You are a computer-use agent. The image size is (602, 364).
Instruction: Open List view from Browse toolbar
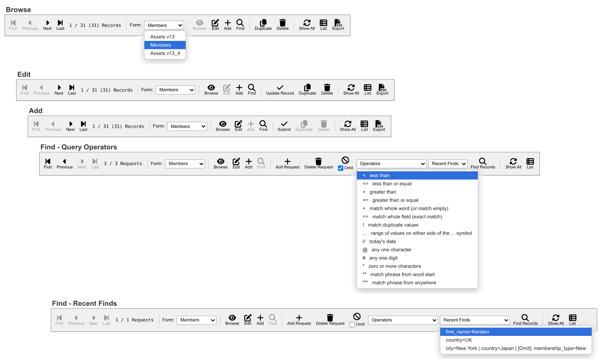pos(323,25)
